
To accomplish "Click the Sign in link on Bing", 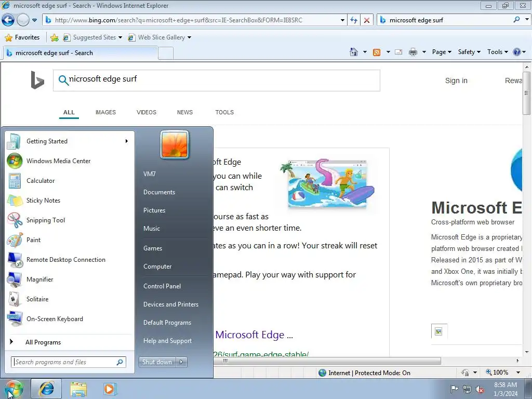I will click(x=456, y=81).
